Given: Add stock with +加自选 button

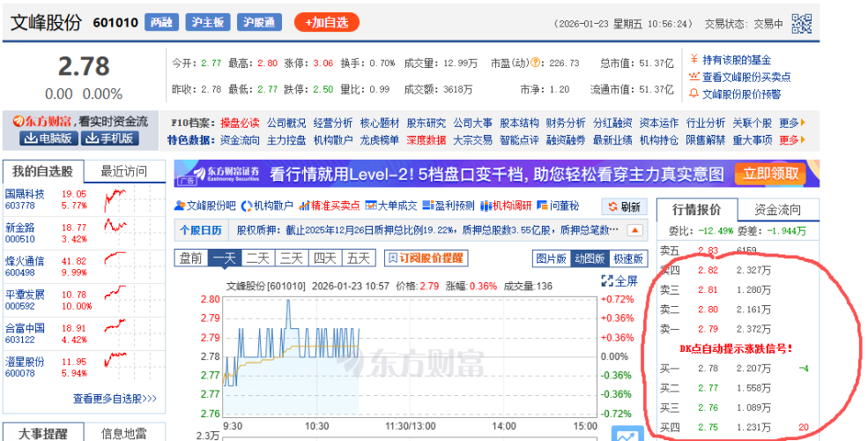Looking at the screenshot, I should click(327, 23).
